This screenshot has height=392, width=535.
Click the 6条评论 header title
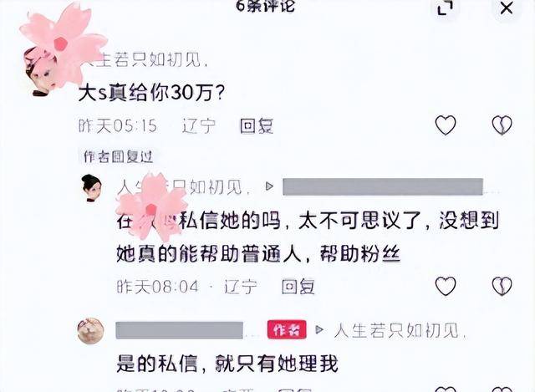point(265,6)
